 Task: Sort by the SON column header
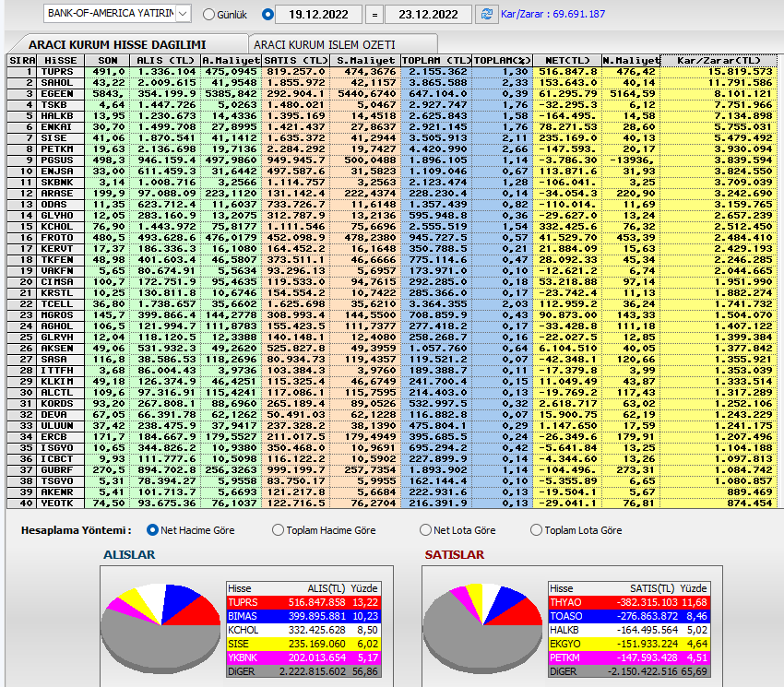pos(108,61)
